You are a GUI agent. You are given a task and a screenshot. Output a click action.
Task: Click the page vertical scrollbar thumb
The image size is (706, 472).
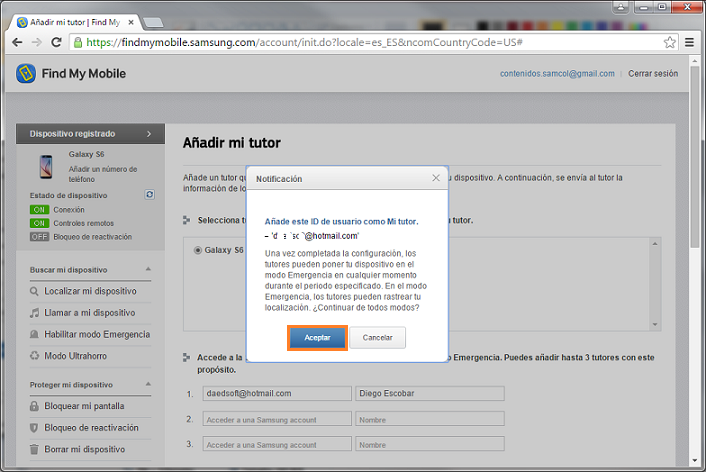695,157
